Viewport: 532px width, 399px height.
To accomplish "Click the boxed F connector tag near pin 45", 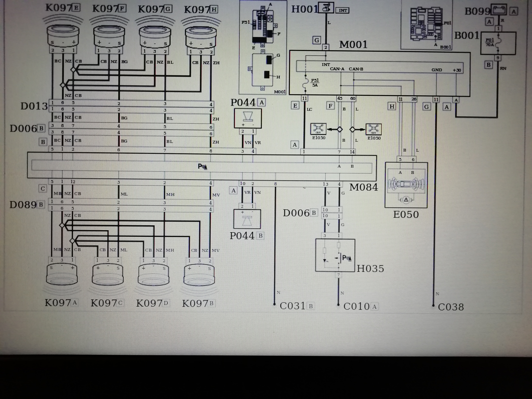I will pyautogui.click(x=330, y=106).
